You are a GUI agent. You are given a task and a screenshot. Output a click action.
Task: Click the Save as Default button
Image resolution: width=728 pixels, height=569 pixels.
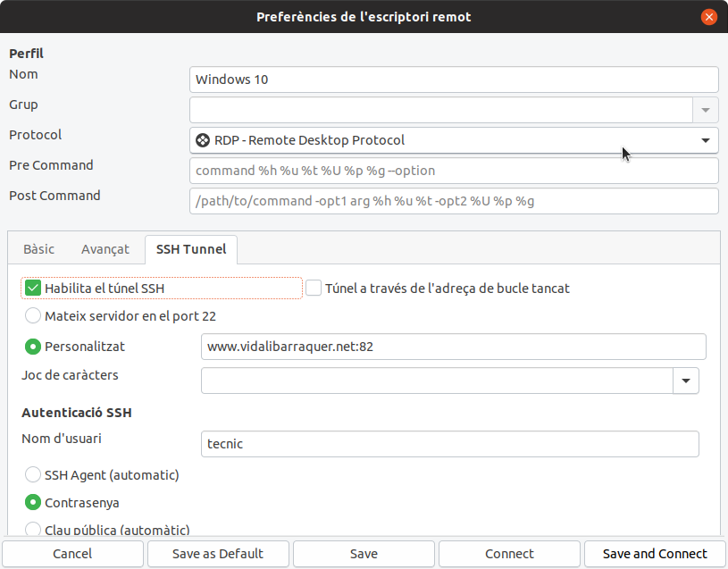point(218,554)
